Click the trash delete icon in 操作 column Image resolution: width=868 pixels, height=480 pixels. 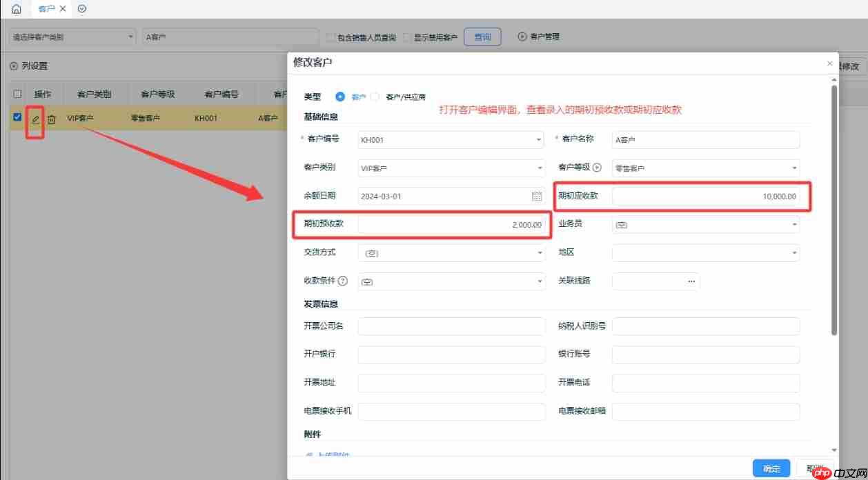[x=52, y=118]
